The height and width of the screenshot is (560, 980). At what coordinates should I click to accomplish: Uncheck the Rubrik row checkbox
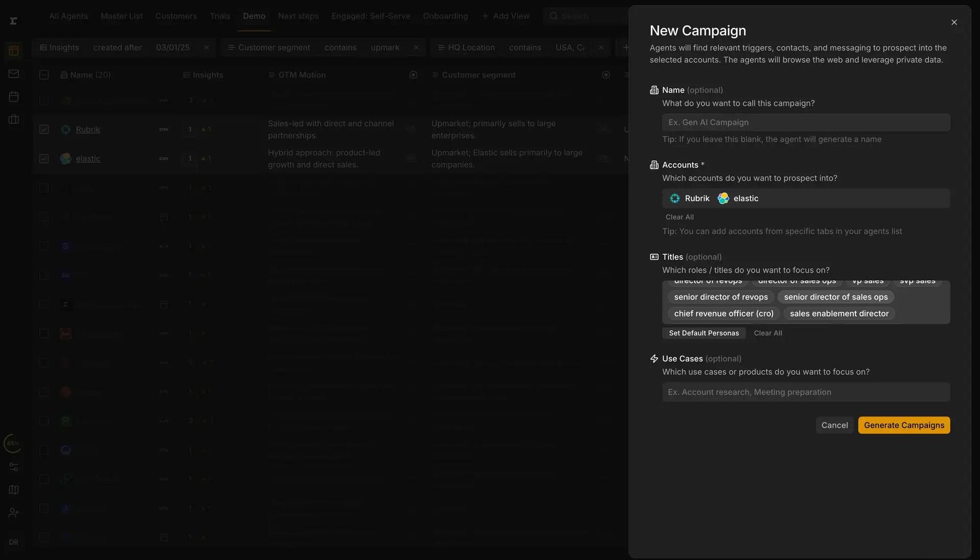44,129
